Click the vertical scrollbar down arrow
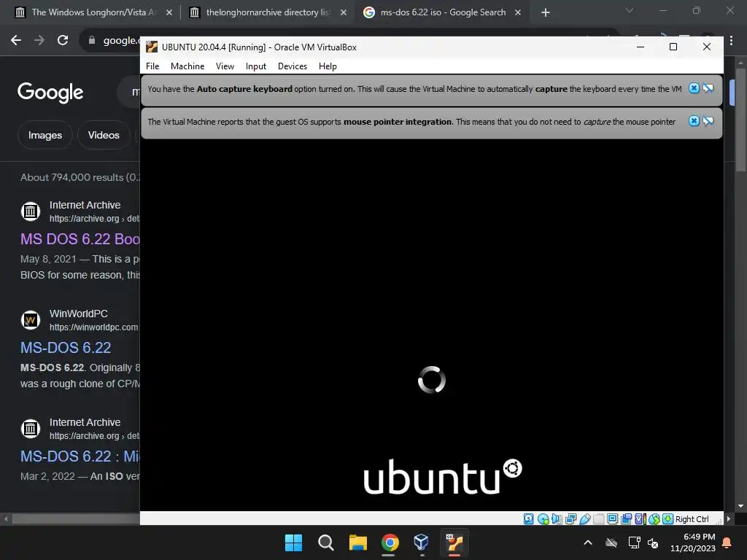Viewport: 747px width, 560px height. pos(741,506)
